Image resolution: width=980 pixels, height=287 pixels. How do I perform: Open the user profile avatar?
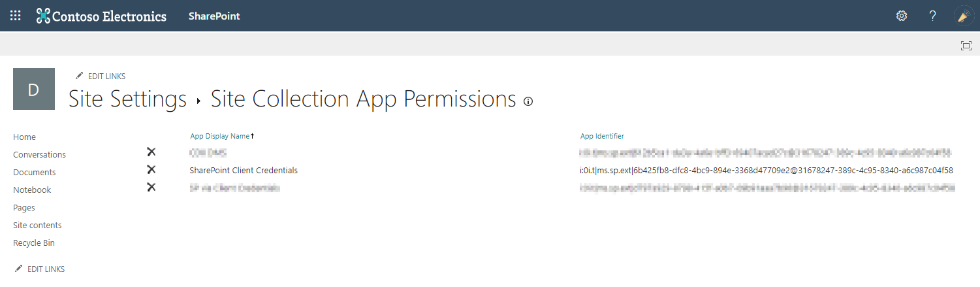tap(964, 16)
